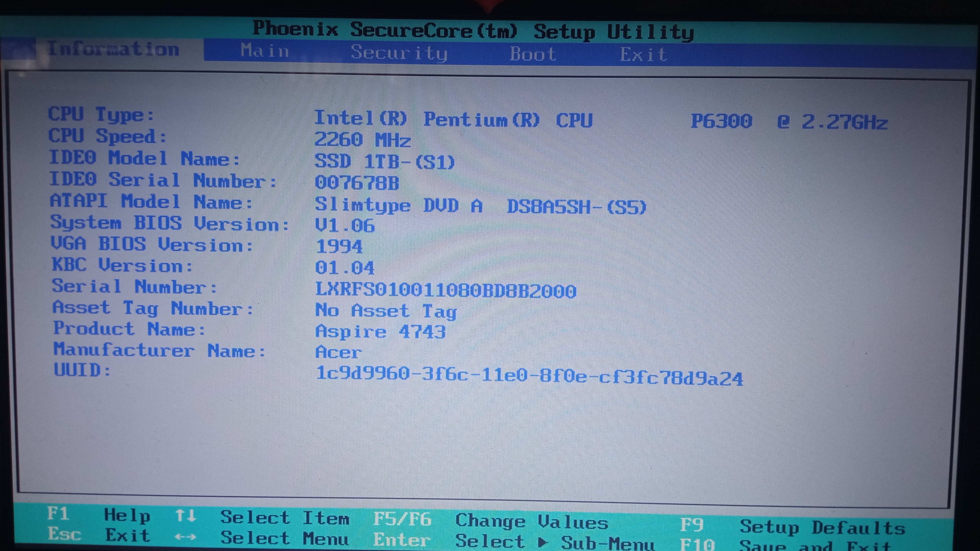Click the Phoenix SecureCore Setup Utility title
Viewport: 980px width, 551px height.
click(x=473, y=30)
